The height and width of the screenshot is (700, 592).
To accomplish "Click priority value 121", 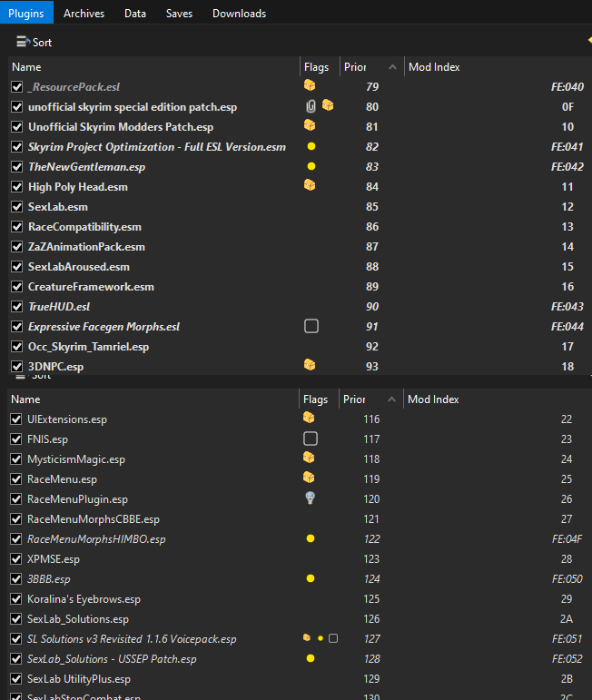I will coord(371,519).
